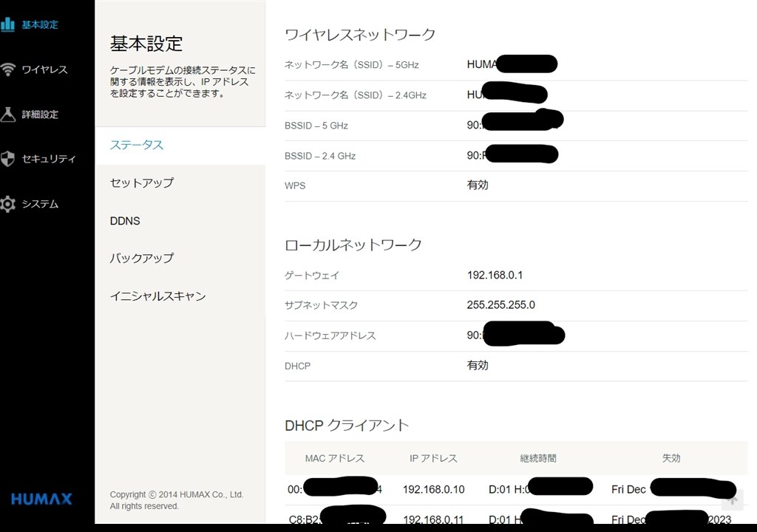Open the 基本設定 sidebar section

40,24
